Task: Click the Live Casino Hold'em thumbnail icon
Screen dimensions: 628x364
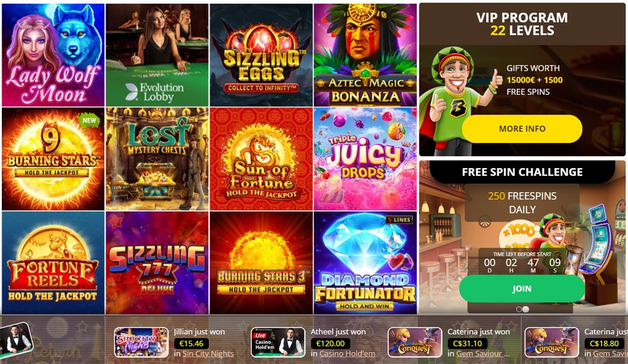Action: [x=278, y=343]
